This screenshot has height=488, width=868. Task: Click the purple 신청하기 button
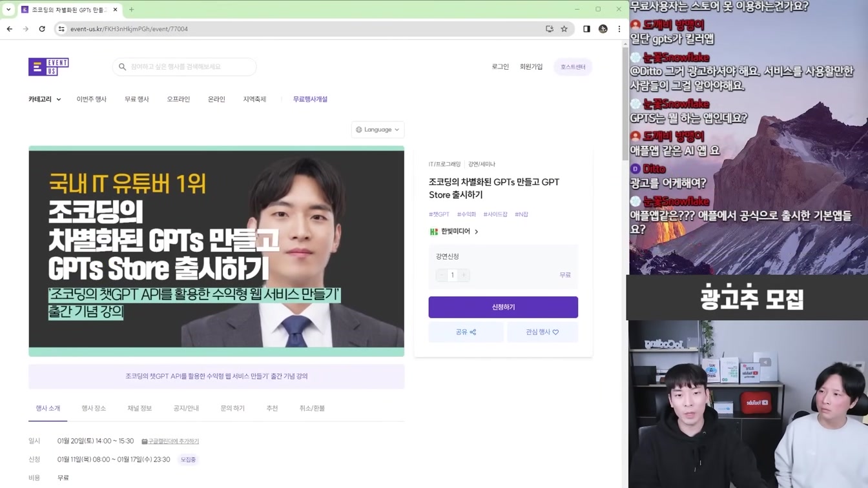pos(503,307)
